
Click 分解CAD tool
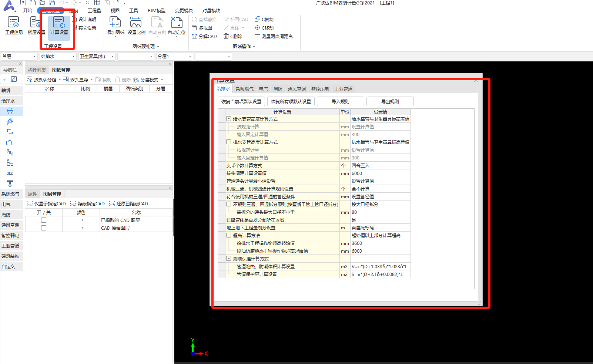click(204, 36)
